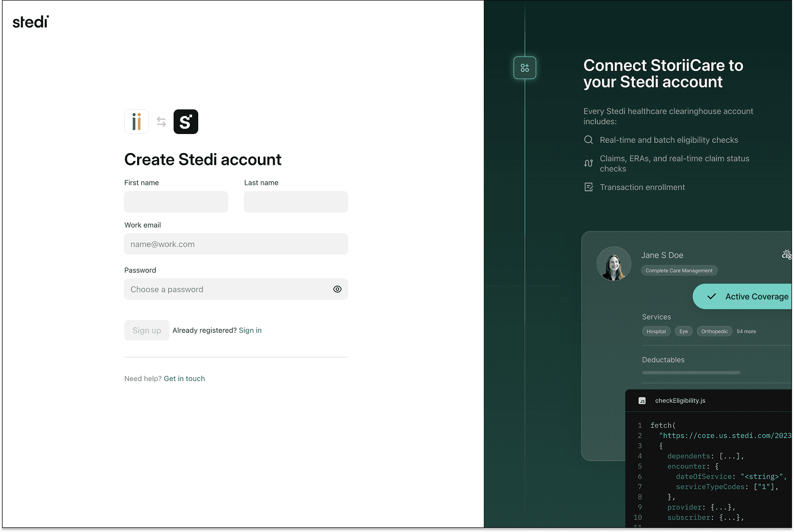Select the orange StoriiCare app icon
The image size is (794, 532).
136,122
